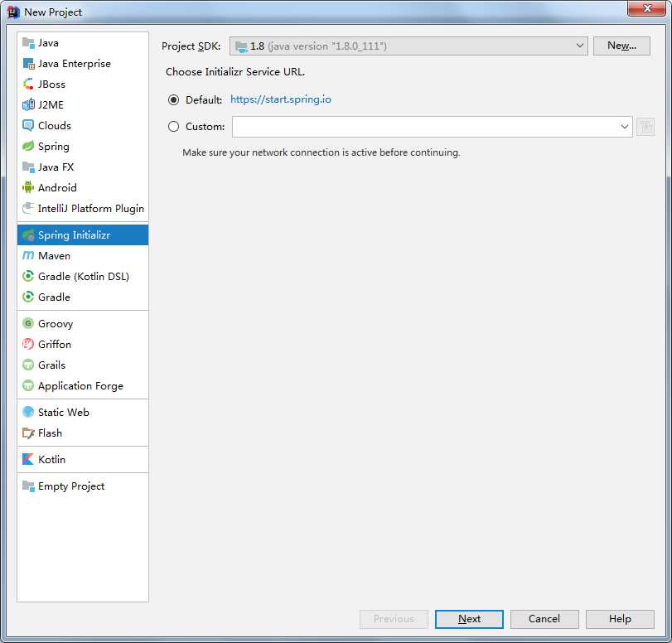Click the JBoss icon
The height and width of the screenshot is (643, 672).
(x=28, y=84)
